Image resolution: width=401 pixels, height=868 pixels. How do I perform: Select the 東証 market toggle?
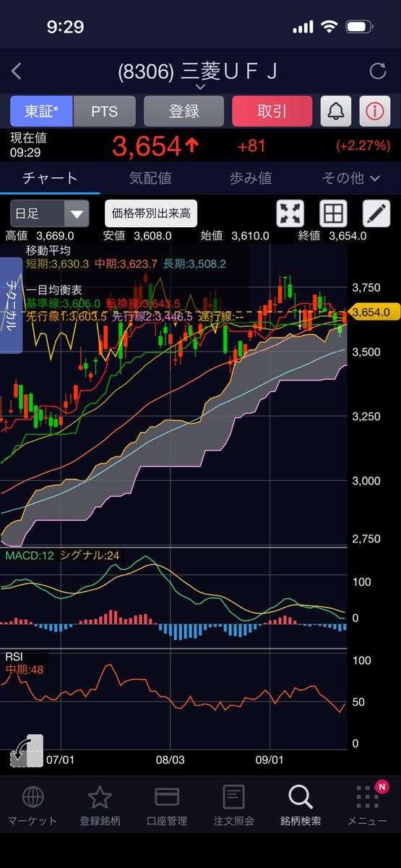click(41, 111)
